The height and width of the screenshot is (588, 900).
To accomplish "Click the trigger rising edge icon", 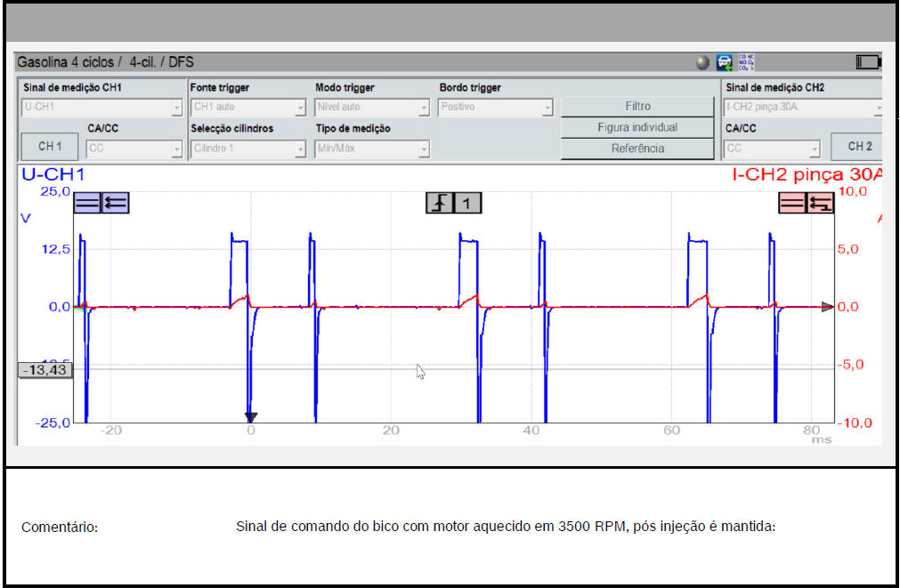I will coord(439,203).
